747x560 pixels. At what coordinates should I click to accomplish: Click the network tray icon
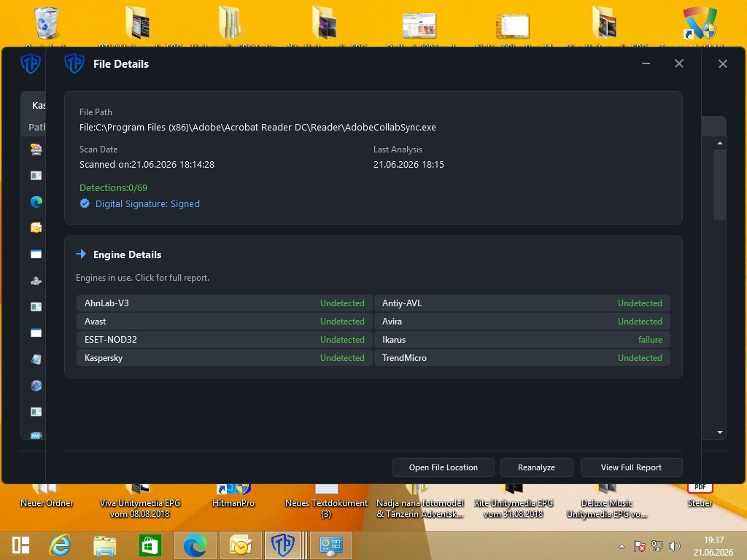point(657,545)
